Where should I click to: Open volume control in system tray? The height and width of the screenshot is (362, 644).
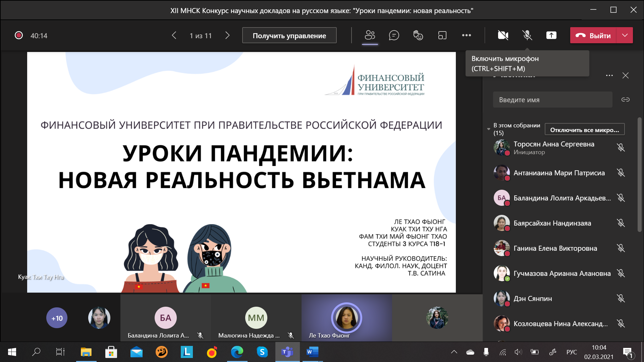[518, 352]
